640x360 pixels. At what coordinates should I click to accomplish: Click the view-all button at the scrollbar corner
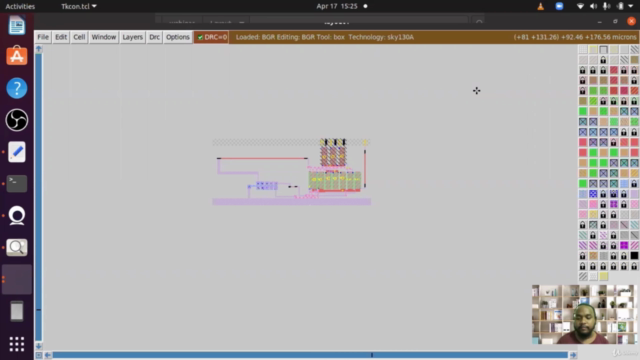coord(38,355)
